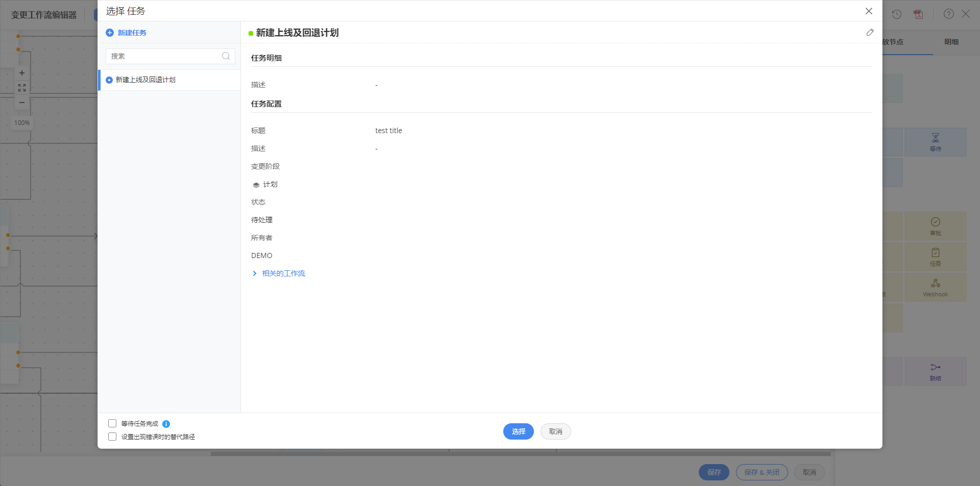This screenshot has width=980, height=486.
Task: Click the history clock icon in editor toolbar
Action: point(897,14)
